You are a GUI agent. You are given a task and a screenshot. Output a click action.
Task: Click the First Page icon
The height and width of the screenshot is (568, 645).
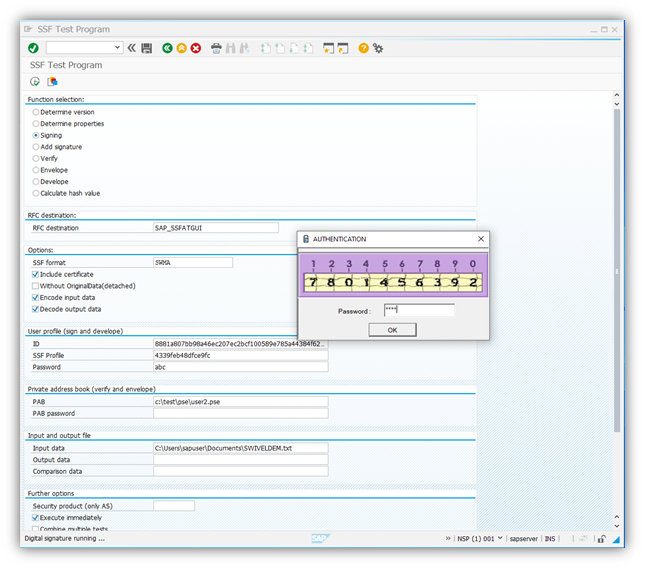[265, 48]
